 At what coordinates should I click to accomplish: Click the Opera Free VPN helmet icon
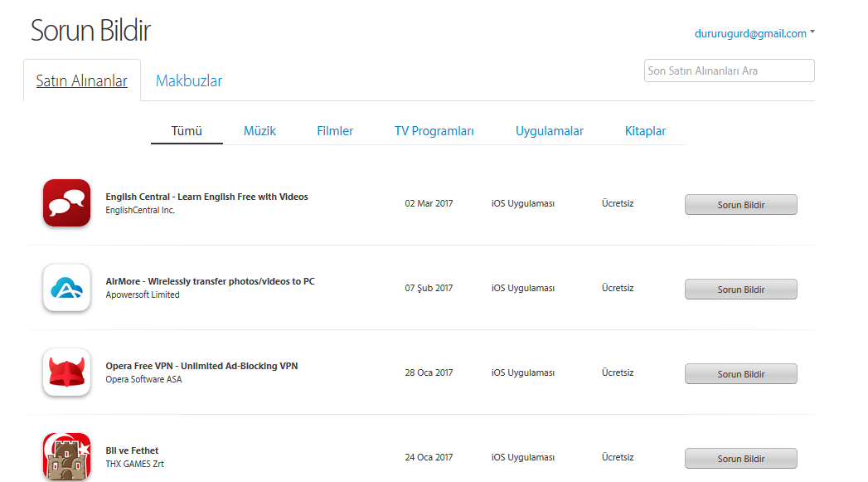[x=66, y=372]
